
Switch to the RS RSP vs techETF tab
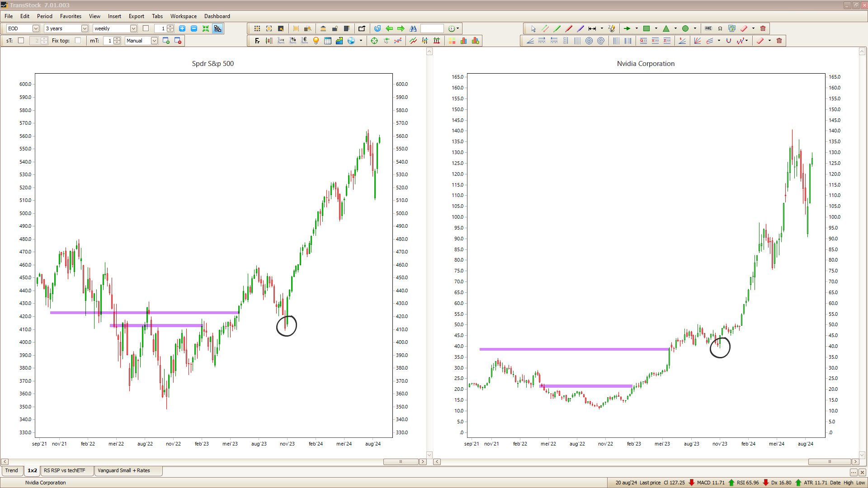point(64,470)
